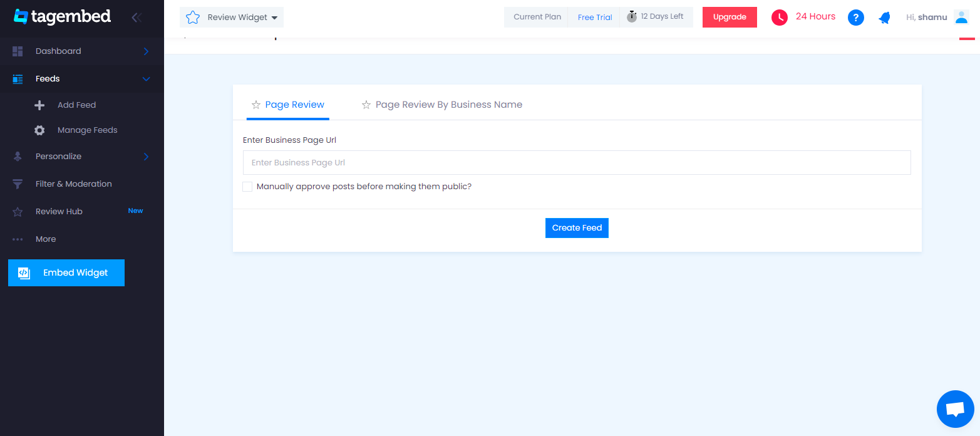Click the Manage Feeds gear icon
Viewport: 980px width, 436px height.
39,130
